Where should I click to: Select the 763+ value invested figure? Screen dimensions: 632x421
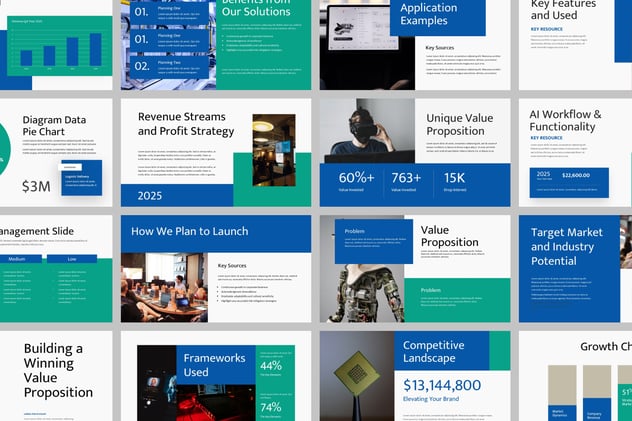(x=405, y=177)
